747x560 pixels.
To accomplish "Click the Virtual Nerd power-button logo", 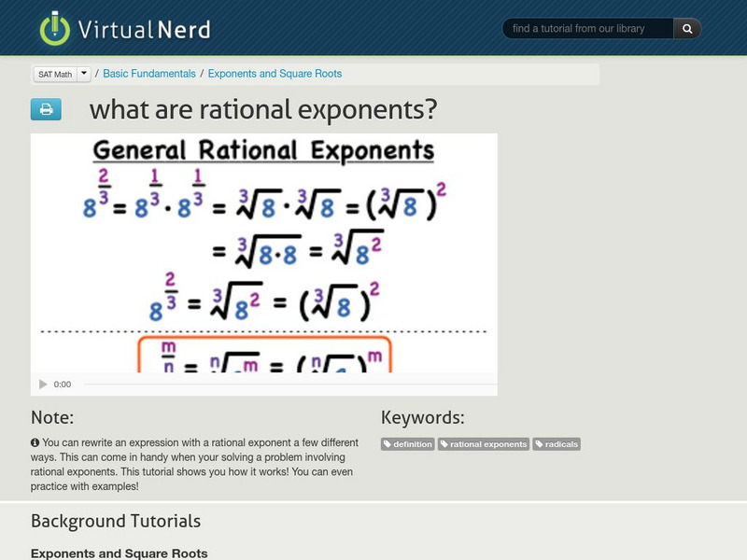I will pos(54,27).
